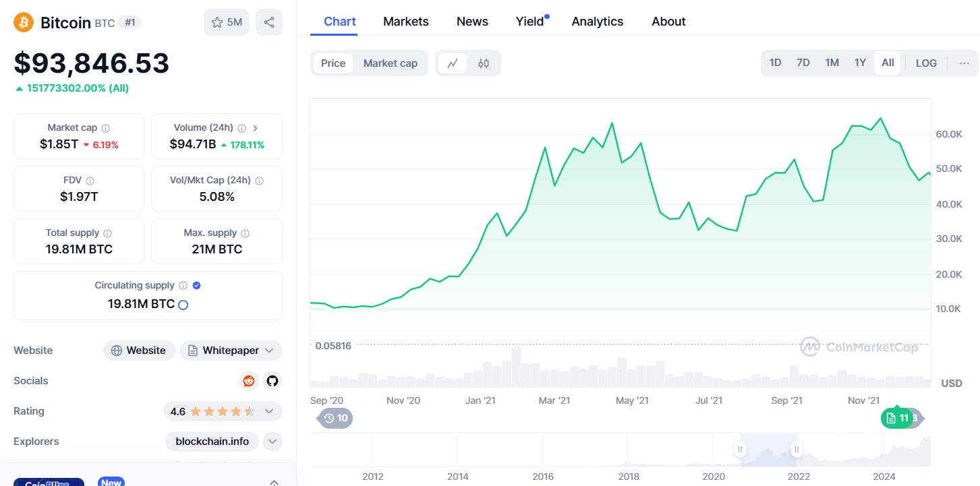Show info for Volume (24h)
Image resolution: width=980 pixels, height=486 pixels.
click(x=242, y=128)
